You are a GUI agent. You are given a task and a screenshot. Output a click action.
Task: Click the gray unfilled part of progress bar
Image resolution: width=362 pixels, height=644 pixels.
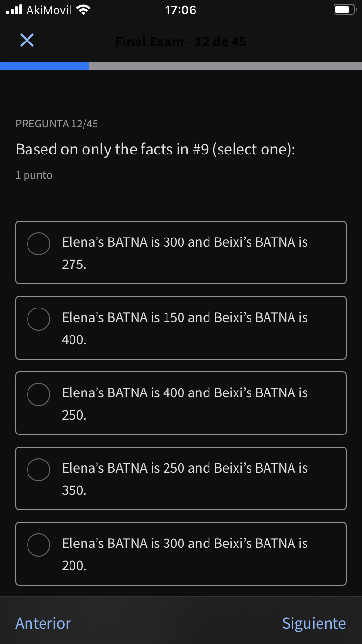coord(225,66)
